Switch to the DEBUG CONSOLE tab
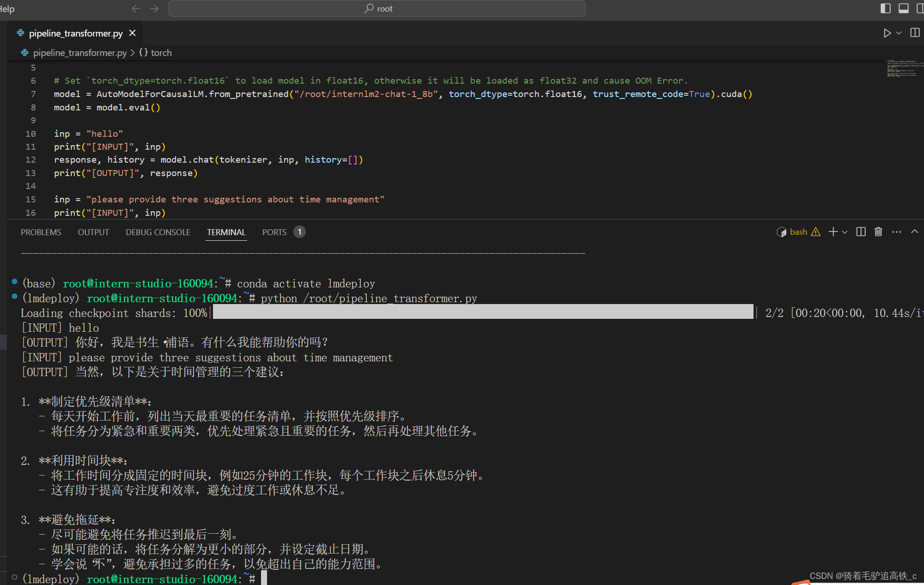The height and width of the screenshot is (585, 924). point(158,232)
